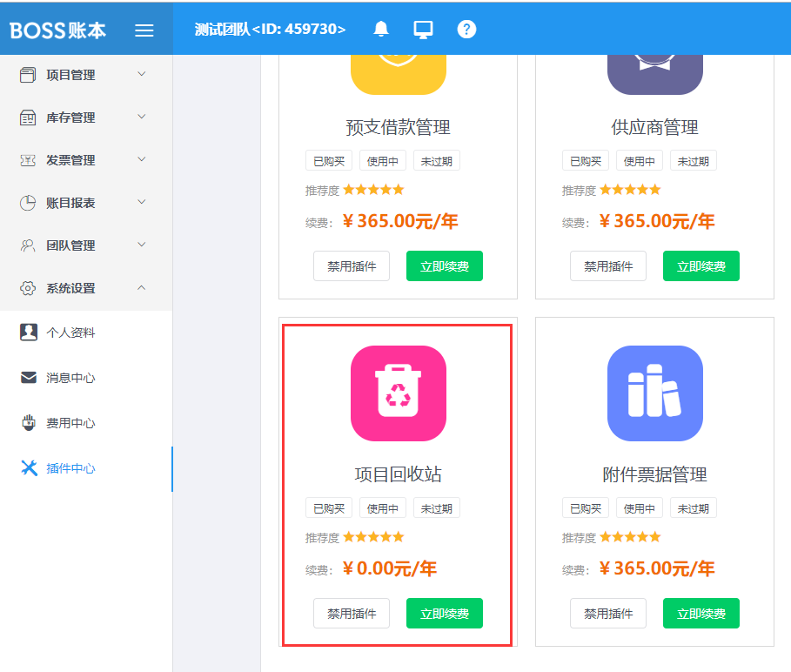Screen dimensions: 791x672
Task: Click the 账目报表 pie chart icon
Action: point(28,203)
